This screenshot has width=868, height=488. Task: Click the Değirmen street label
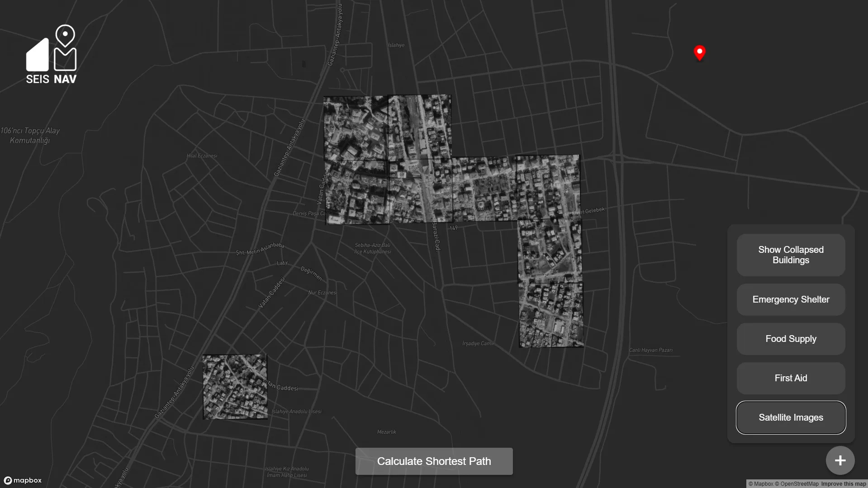[311, 273]
